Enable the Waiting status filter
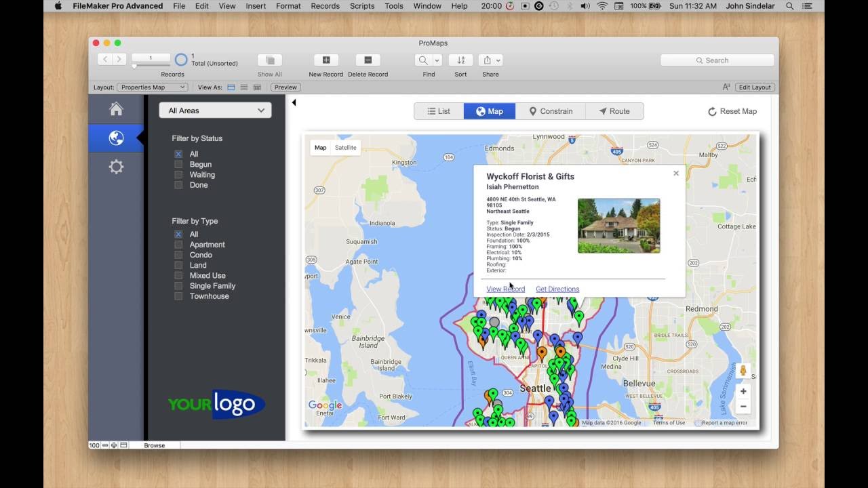The height and width of the screenshot is (488, 868). (x=178, y=175)
